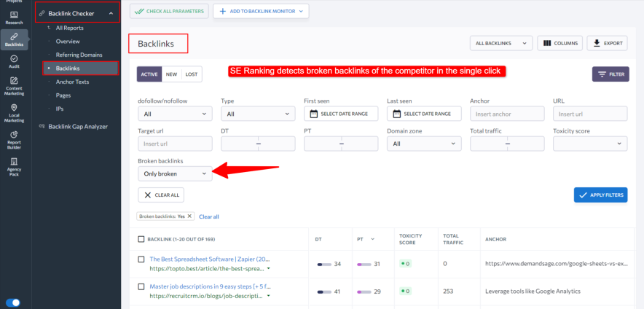This screenshot has height=309, width=644.
Task: Select First seen date range
Action: pos(341,114)
